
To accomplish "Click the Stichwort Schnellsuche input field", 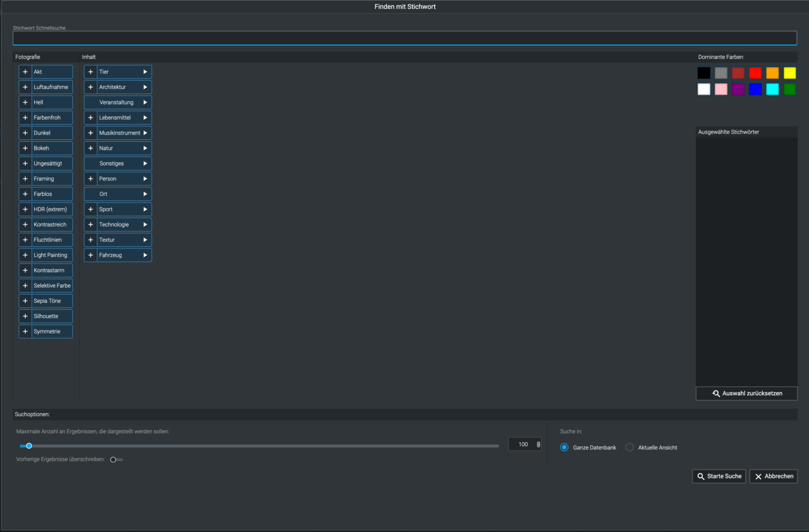I will click(404, 38).
